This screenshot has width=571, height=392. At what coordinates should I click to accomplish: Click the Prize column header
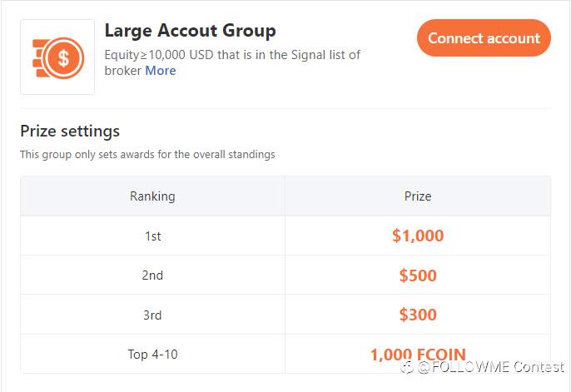[x=418, y=196]
